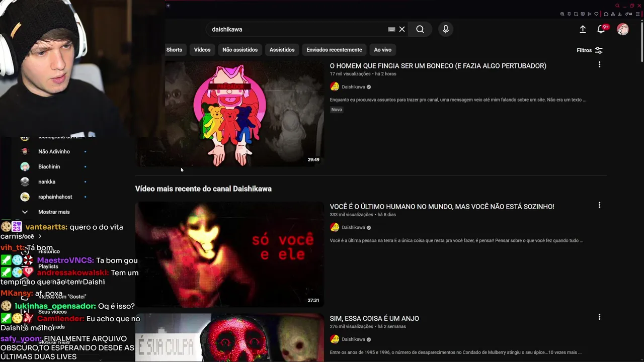The width and height of the screenshot is (644, 362).
Task: Click the Daishikawa channel avatar under first video
Action: (x=335, y=86)
